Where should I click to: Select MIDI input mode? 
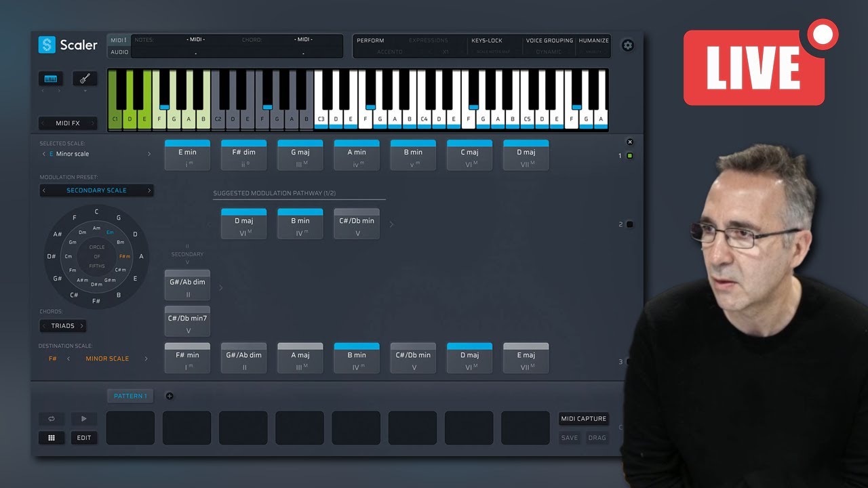click(119, 41)
